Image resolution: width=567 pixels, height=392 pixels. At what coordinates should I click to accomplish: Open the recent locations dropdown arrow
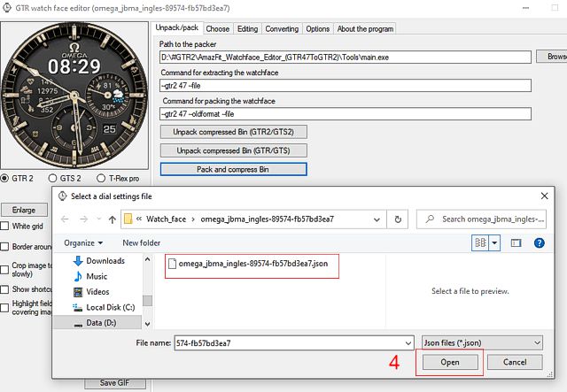pyautogui.click(x=98, y=219)
